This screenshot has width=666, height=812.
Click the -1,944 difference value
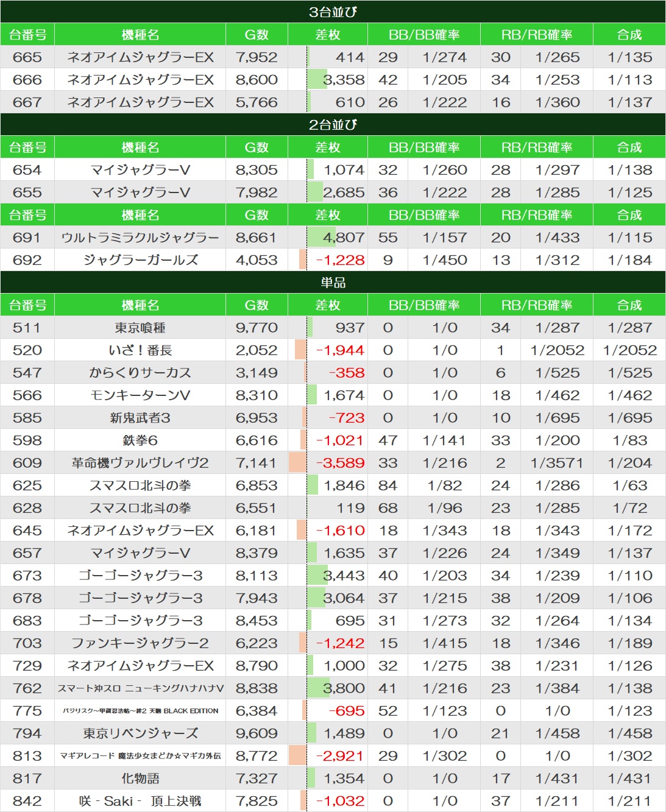(x=340, y=350)
